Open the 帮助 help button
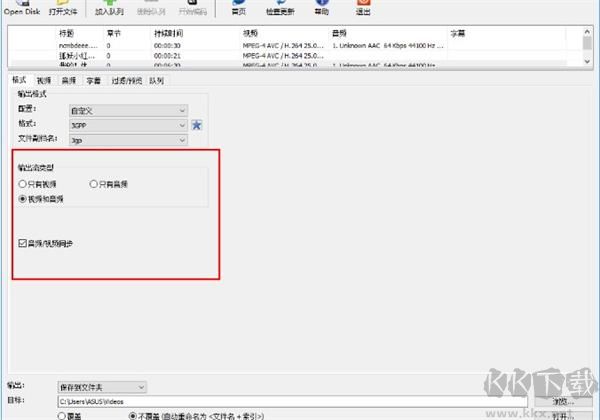The width and height of the screenshot is (600, 420). click(x=322, y=8)
